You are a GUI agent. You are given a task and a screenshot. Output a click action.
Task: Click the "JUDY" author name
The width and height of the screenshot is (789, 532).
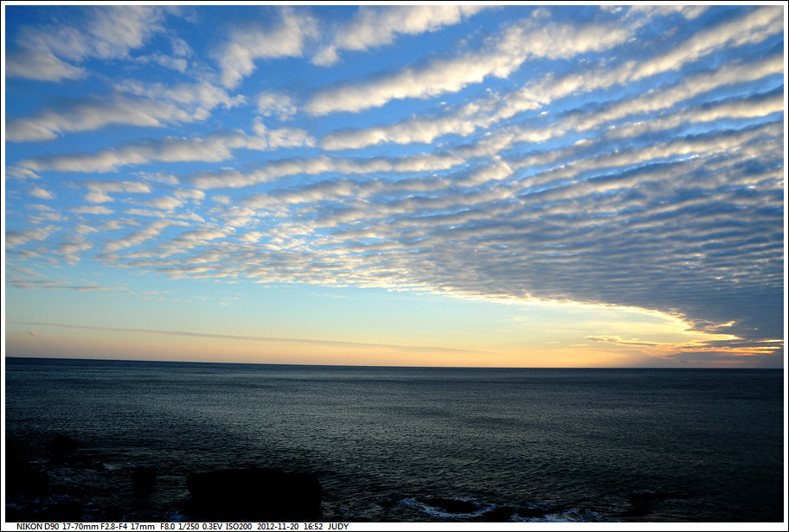click(338, 527)
